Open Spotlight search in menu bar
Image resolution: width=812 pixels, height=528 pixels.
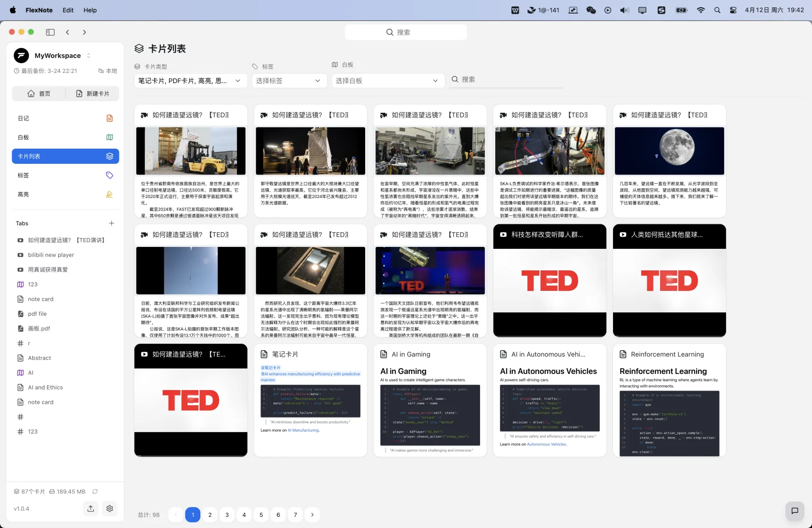tap(717, 10)
